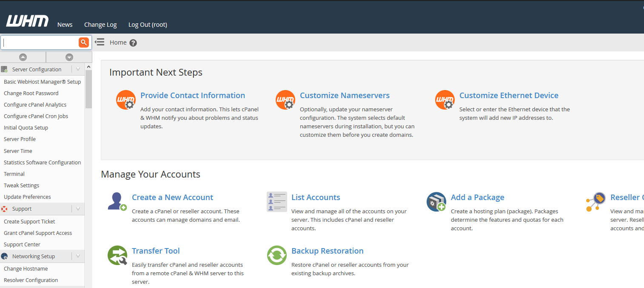Open Change Hostname
Image resolution: width=644 pixels, height=288 pixels.
point(26,268)
